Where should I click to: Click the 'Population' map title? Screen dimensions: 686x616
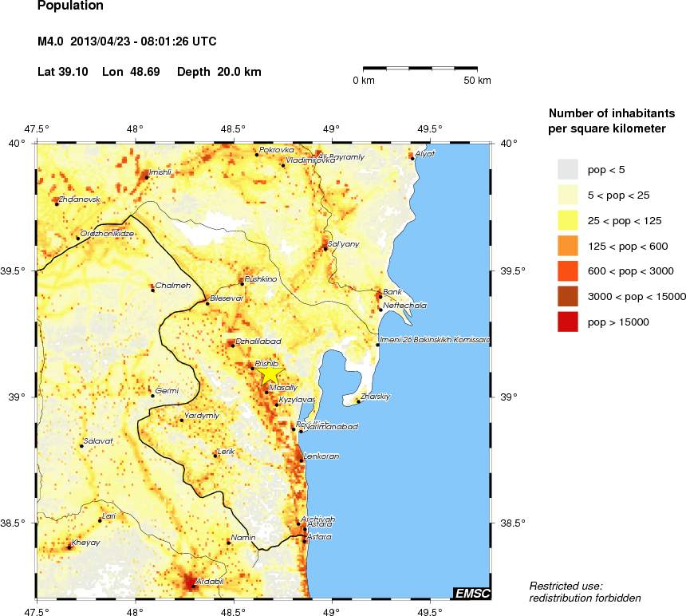[x=70, y=6]
